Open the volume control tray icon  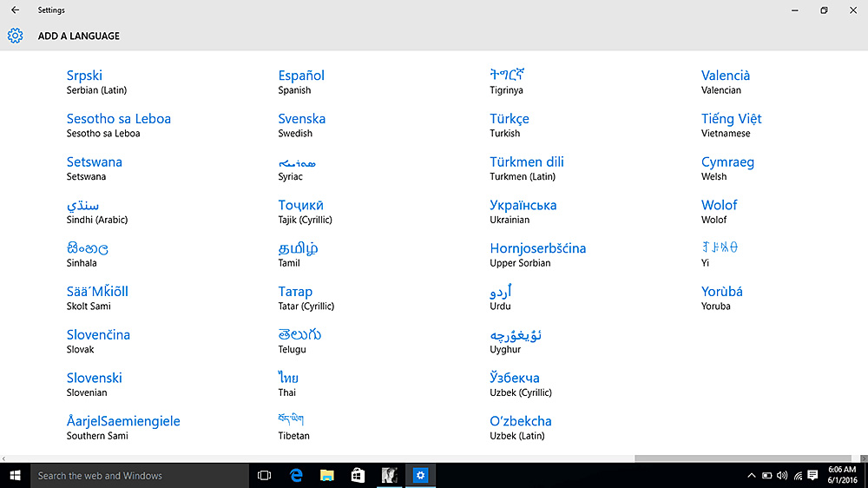(782, 476)
